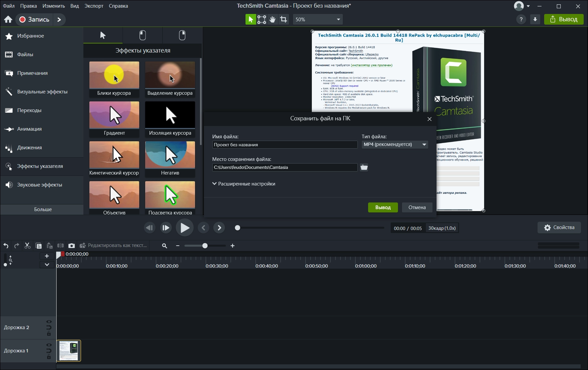Viewport: 588px width, 370px height.
Task: Open Анимация panel in sidebar
Action: coord(42,129)
